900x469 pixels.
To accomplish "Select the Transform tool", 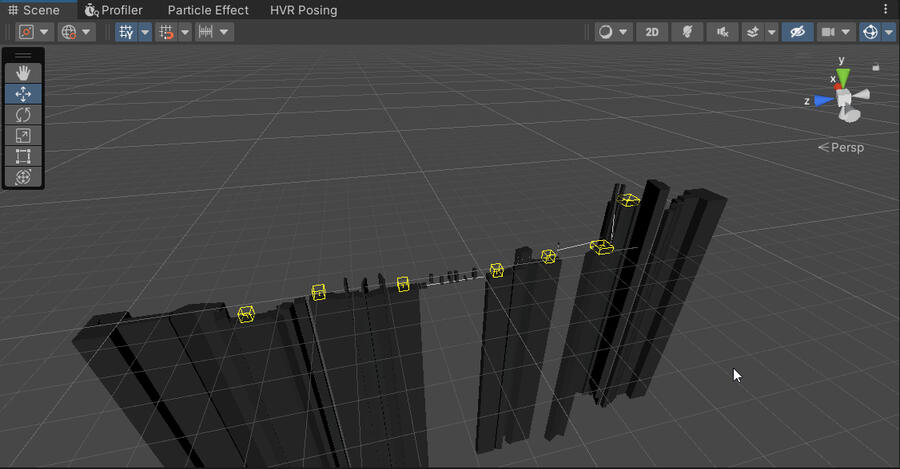I will (x=23, y=178).
